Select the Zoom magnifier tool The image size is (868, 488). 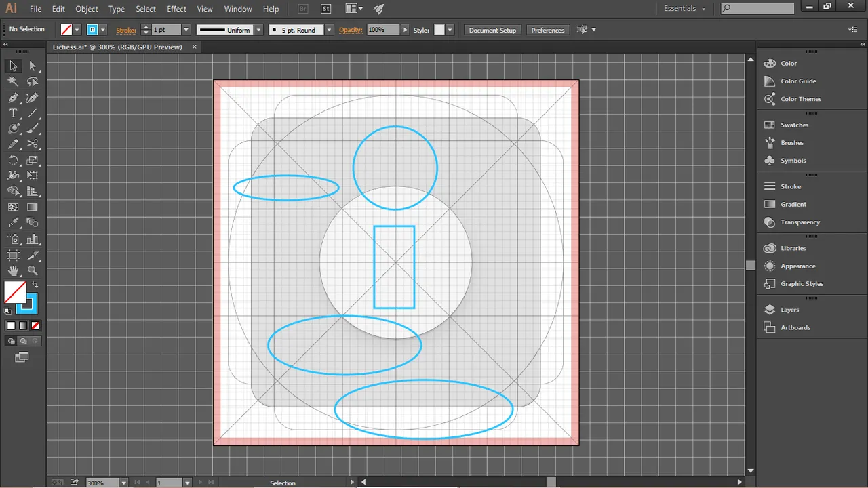33,271
